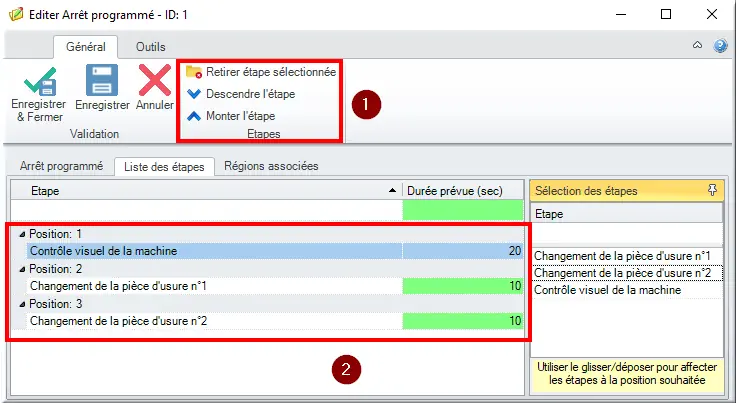The image size is (736, 403).
Task: Minimize the Editer Arrêt programmé window
Action: (x=621, y=15)
